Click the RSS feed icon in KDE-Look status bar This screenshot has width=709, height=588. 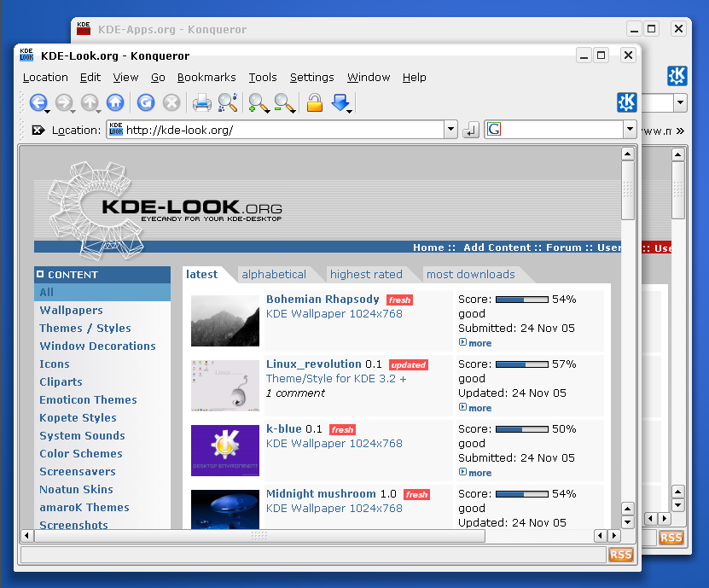pos(621,555)
